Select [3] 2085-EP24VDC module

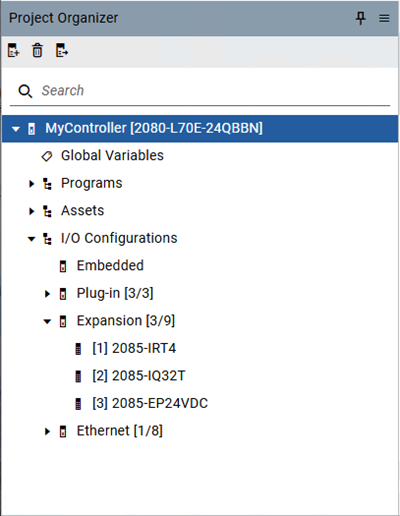(x=150, y=403)
